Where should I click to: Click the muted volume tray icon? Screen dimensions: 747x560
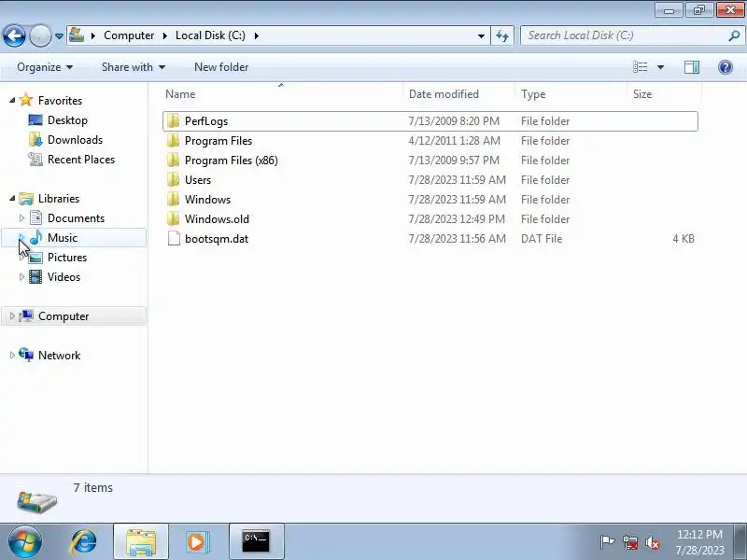[x=652, y=542]
